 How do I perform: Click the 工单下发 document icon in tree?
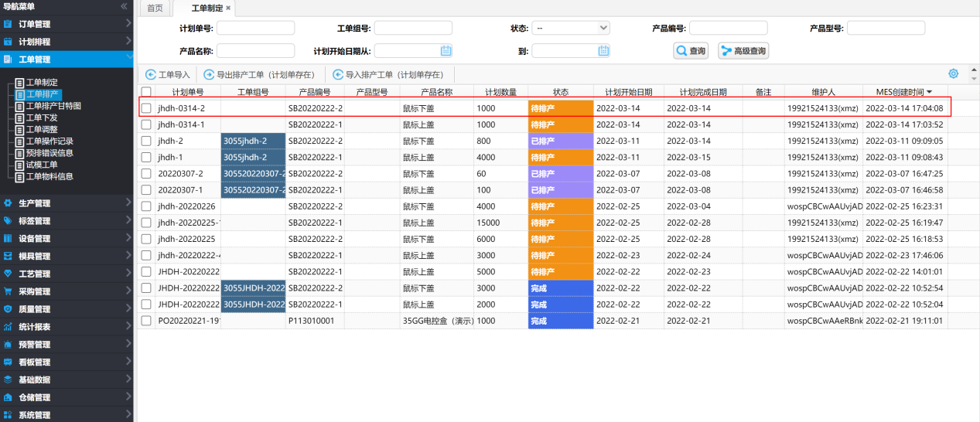tap(20, 117)
